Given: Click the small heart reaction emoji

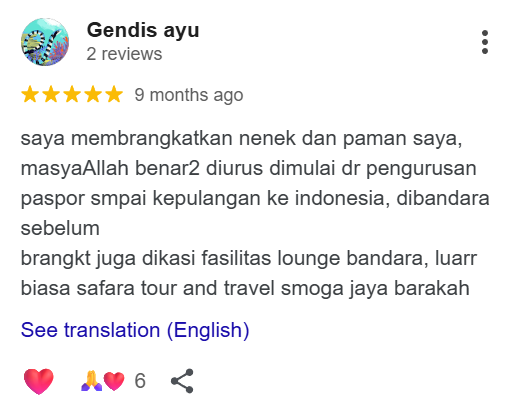Looking at the screenshot, I should [114, 381].
